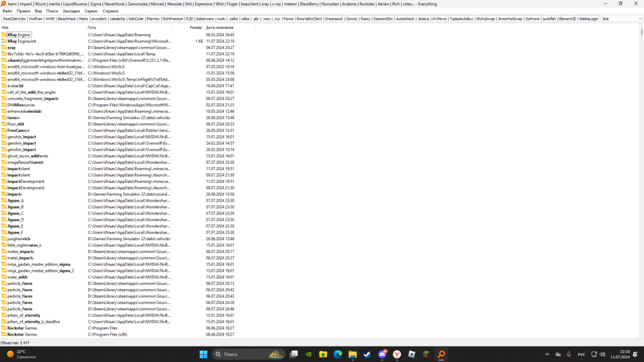Select the little_nightmares_ii folder name
644x362 pixels.
click(24, 245)
